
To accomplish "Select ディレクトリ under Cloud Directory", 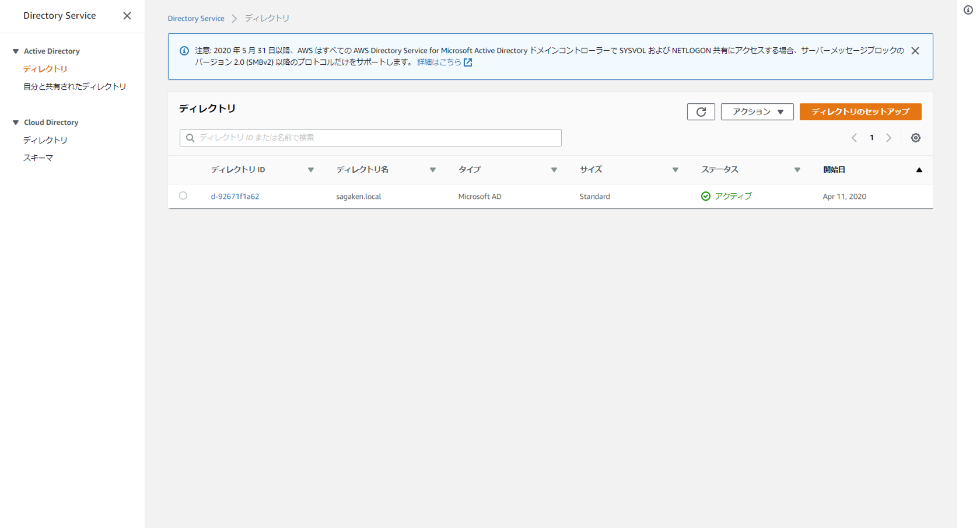I will (45, 140).
